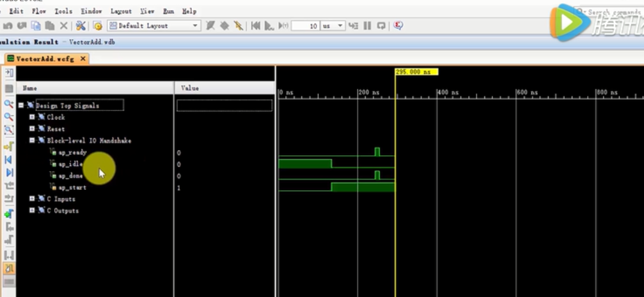
Task: Expand the Reset signal group
Action: tap(32, 128)
